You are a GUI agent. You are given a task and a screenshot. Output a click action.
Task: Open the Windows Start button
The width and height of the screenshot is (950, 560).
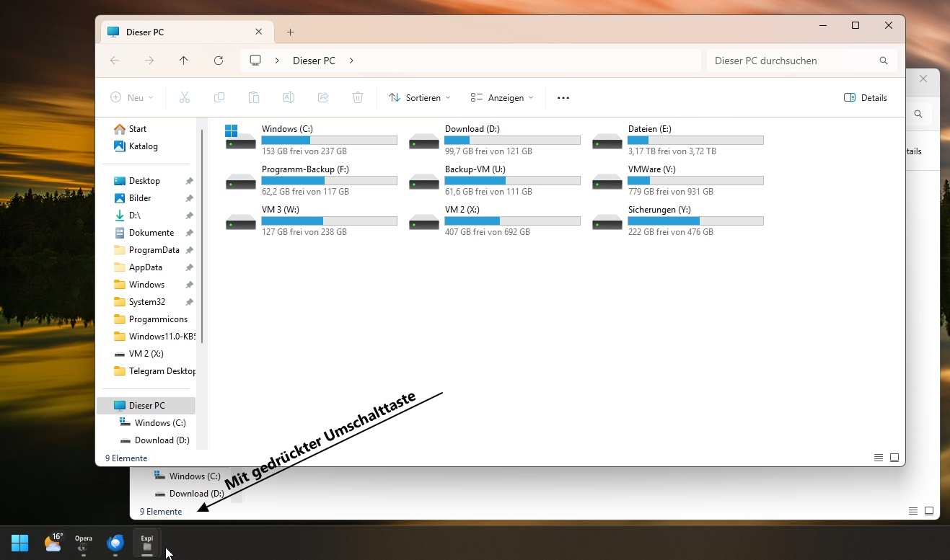20,543
